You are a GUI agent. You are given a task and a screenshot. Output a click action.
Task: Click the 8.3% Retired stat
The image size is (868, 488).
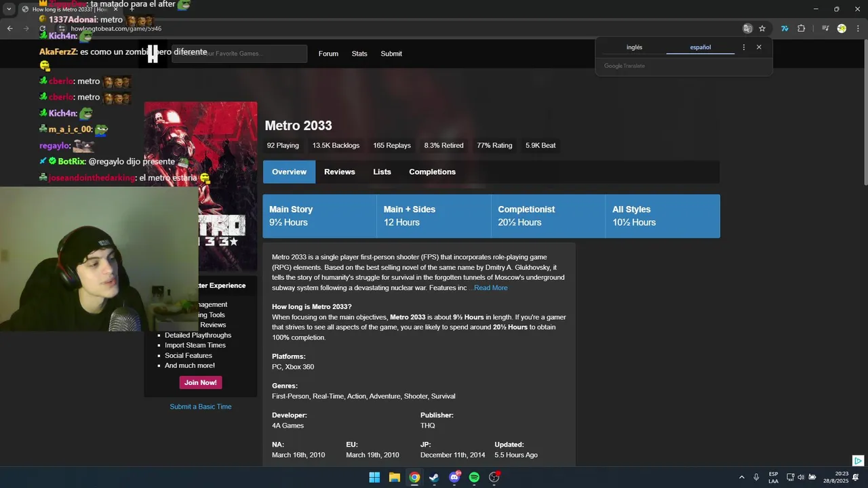(x=444, y=146)
